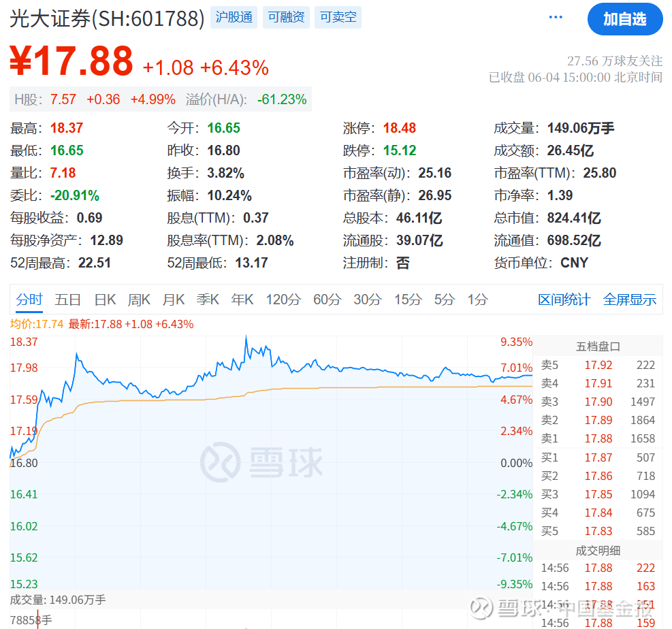Image resolution: width=672 pixels, height=629 pixels.
Task: Click the current price ¥17.88
Action: (71, 61)
